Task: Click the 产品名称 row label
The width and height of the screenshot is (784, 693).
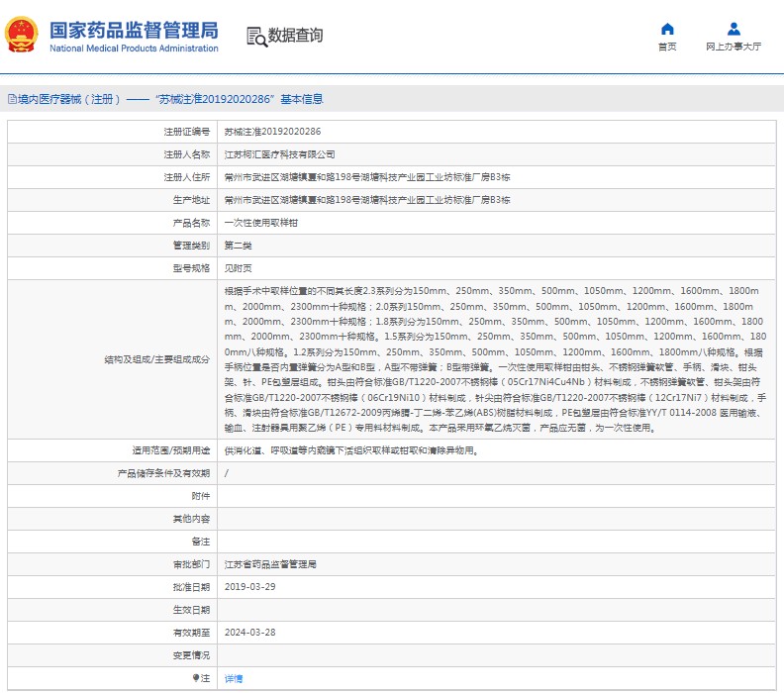Action: [x=191, y=223]
